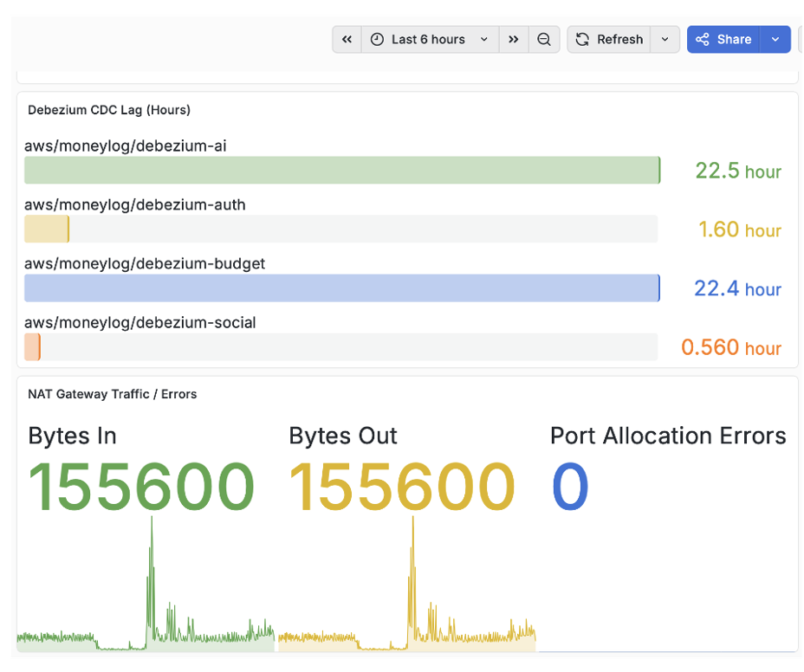Click the Refresh dashboard button
Screen dimensions: 804x672
[609, 40]
